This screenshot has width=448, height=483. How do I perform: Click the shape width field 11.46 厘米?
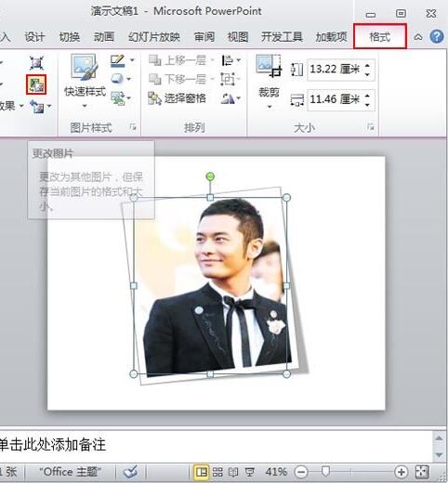(335, 99)
